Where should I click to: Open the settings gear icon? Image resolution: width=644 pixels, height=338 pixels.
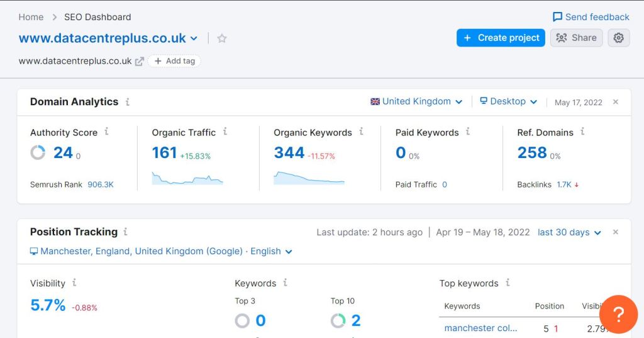click(x=618, y=38)
